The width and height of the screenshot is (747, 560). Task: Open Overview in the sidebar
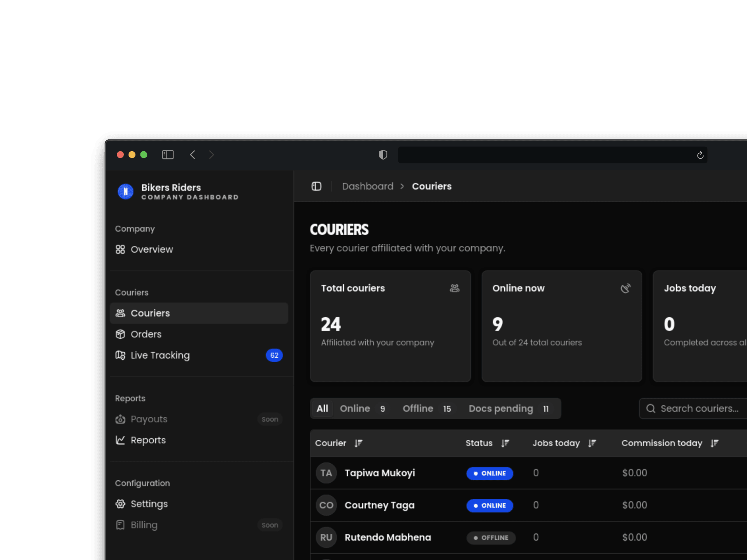(x=199, y=249)
